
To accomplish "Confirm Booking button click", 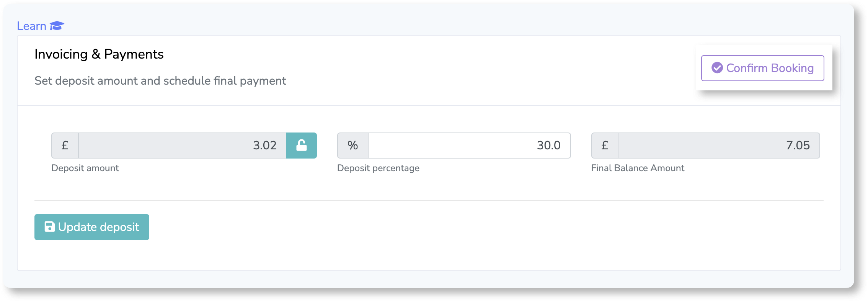I will [x=762, y=68].
